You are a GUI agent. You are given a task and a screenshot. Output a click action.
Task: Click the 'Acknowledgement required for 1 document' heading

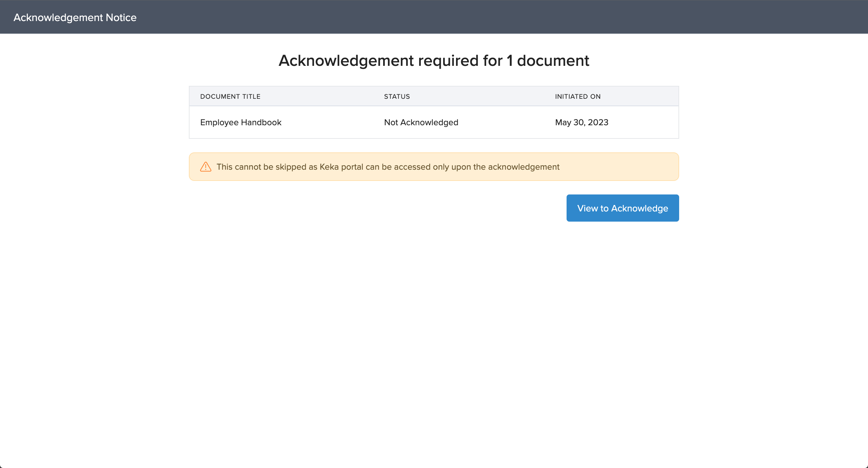(434, 61)
